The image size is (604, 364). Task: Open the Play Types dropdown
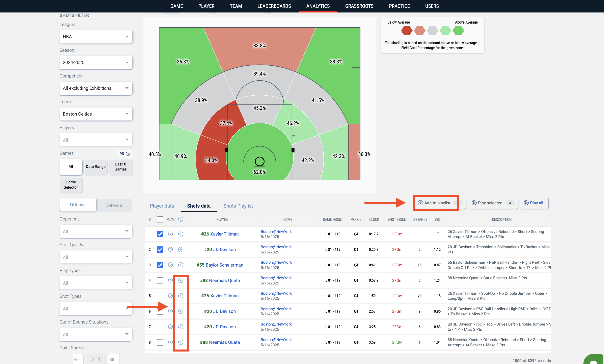pyautogui.click(x=95, y=283)
